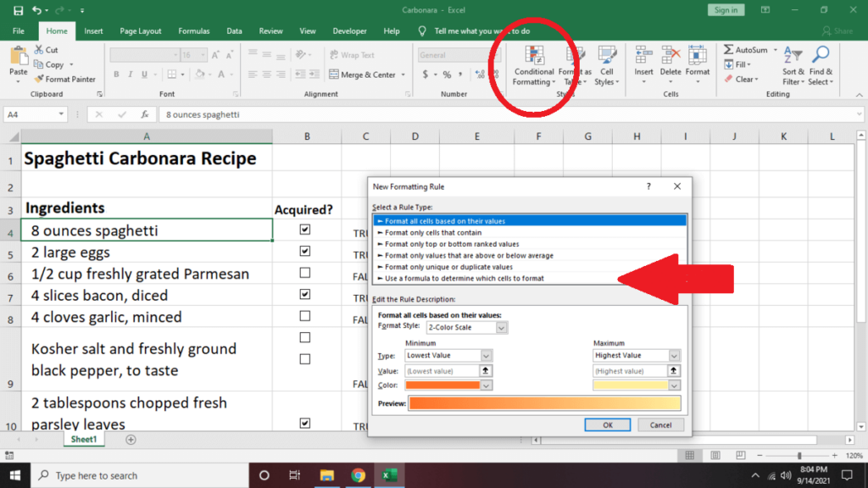
Task: Open the Minimum Type Lowest Value dropdown
Action: [x=486, y=356]
